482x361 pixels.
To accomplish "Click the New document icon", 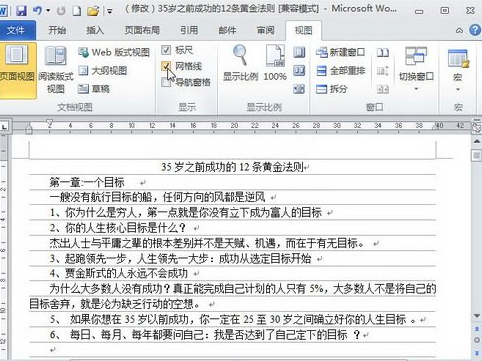I will [x=77, y=11].
